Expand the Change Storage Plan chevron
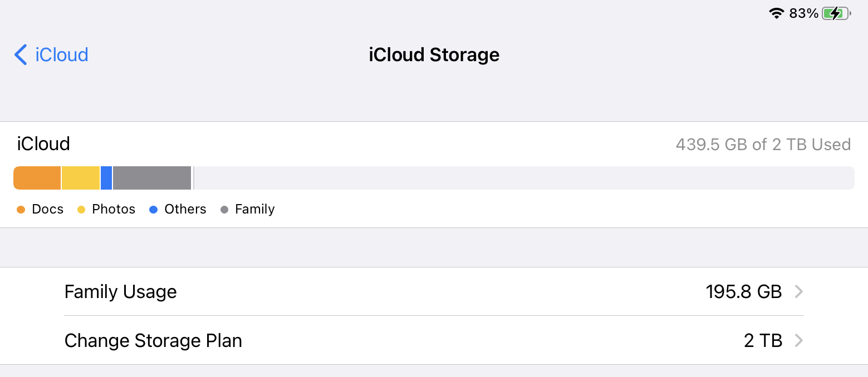Viewport: 868px width, 377px height. (798, 340)
